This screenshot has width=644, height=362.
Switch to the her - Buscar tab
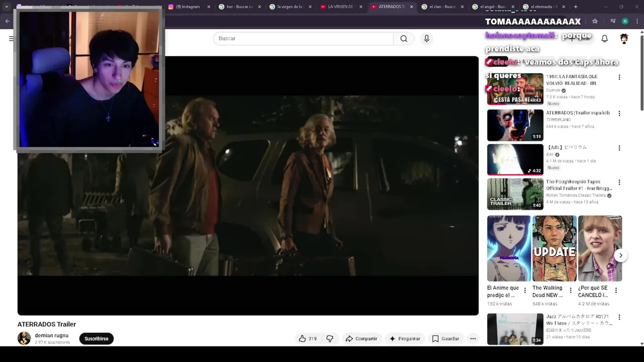pyautogui.click(x=239, y=7)
